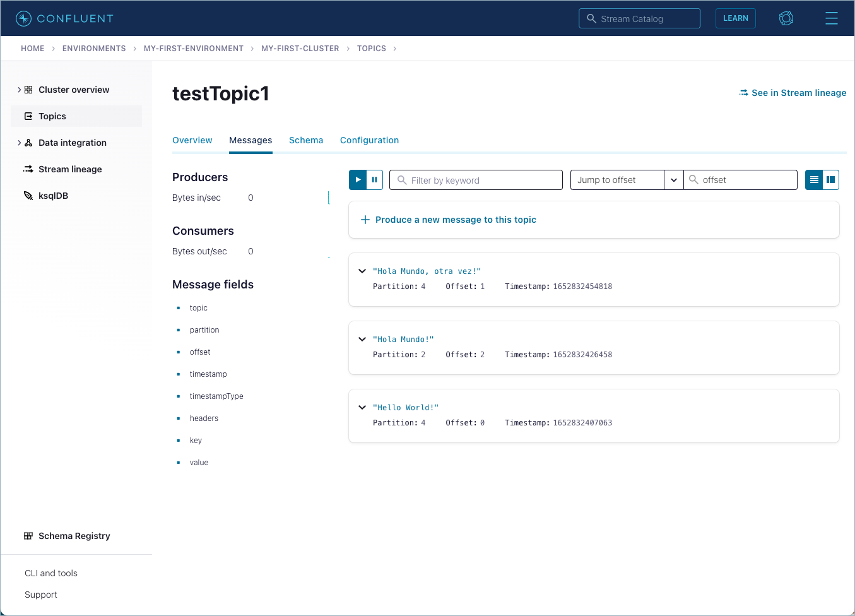Image resolution: width=855 pixels, height=616 pixels.
Task: Click the Confluent logo icon
Action: click(x=23, y=18)
